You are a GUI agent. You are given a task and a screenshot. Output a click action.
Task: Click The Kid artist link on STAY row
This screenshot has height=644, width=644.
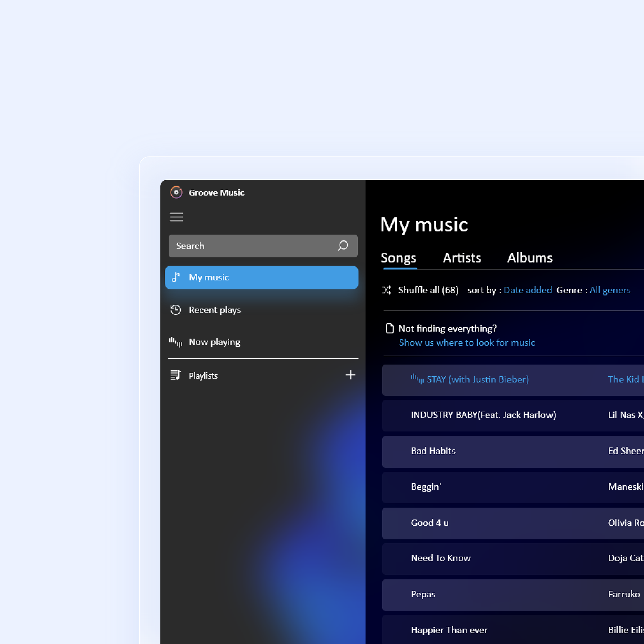point(626,379)
